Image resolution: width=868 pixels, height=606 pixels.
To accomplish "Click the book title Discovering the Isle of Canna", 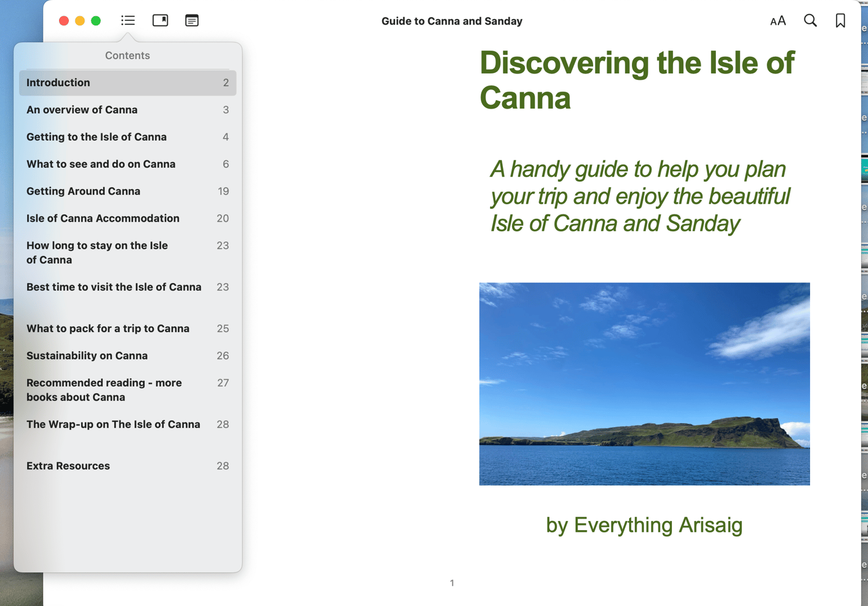I will click(x=637, y=80).
